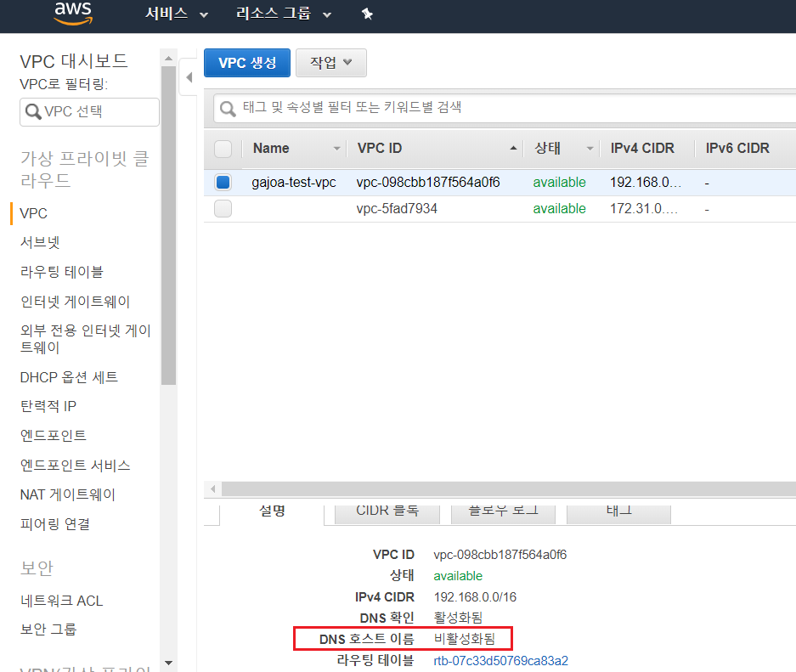The image size is (796, 672).
Task: Sort by VPC ID column arrow
Action: 513,148
